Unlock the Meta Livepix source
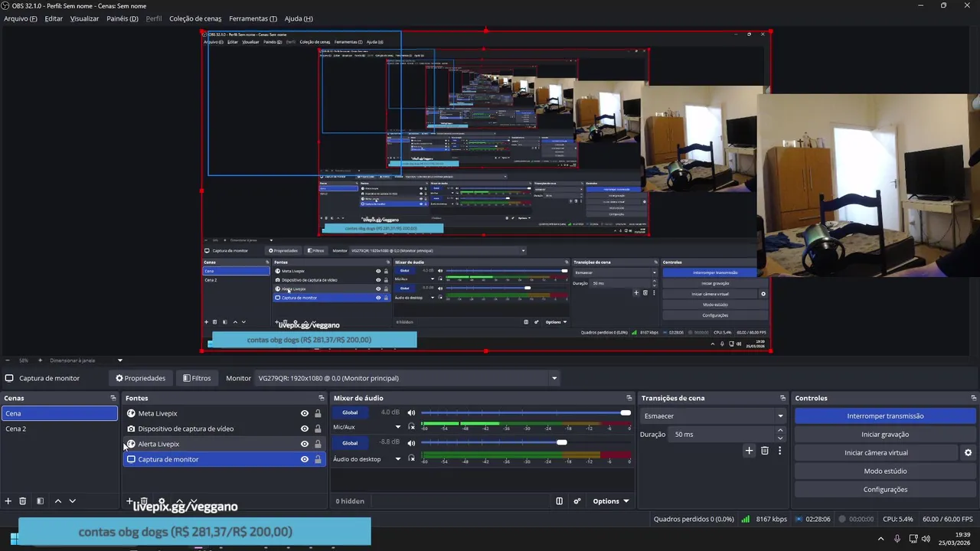 318,413
